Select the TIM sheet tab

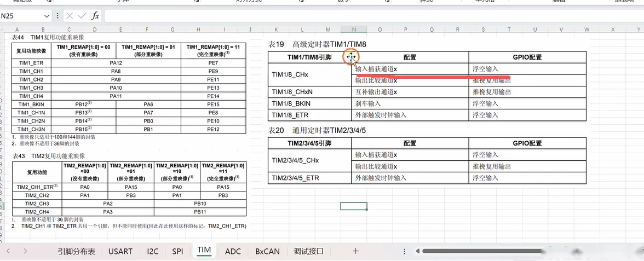(204, 251)
